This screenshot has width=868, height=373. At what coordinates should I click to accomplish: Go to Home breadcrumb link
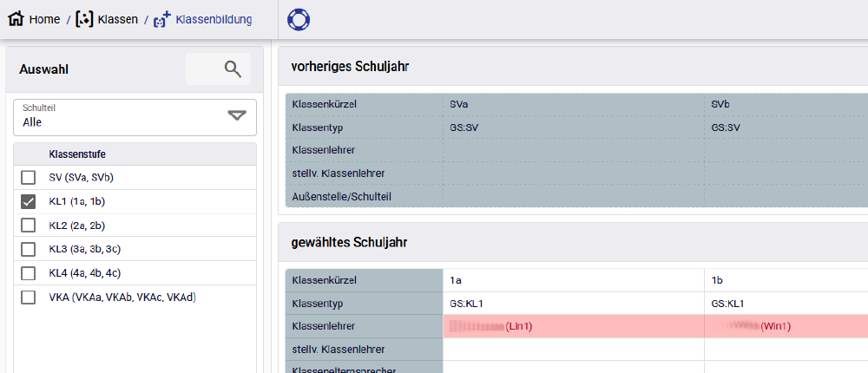44,19
